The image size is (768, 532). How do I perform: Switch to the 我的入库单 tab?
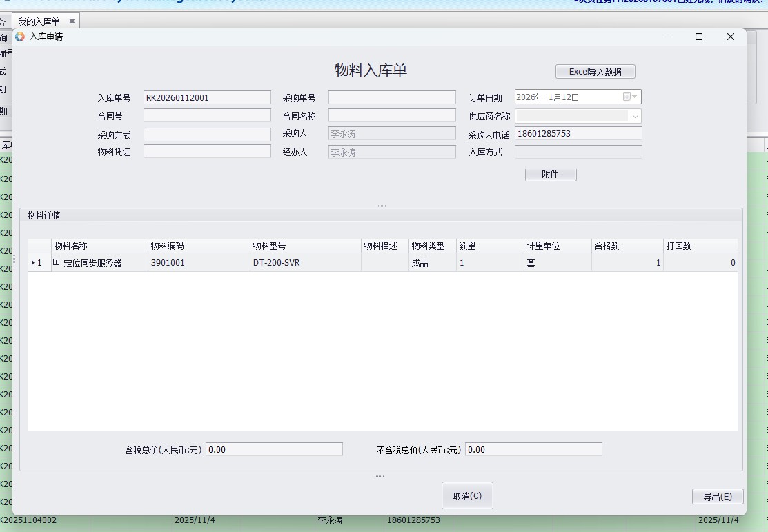[39, 21]
